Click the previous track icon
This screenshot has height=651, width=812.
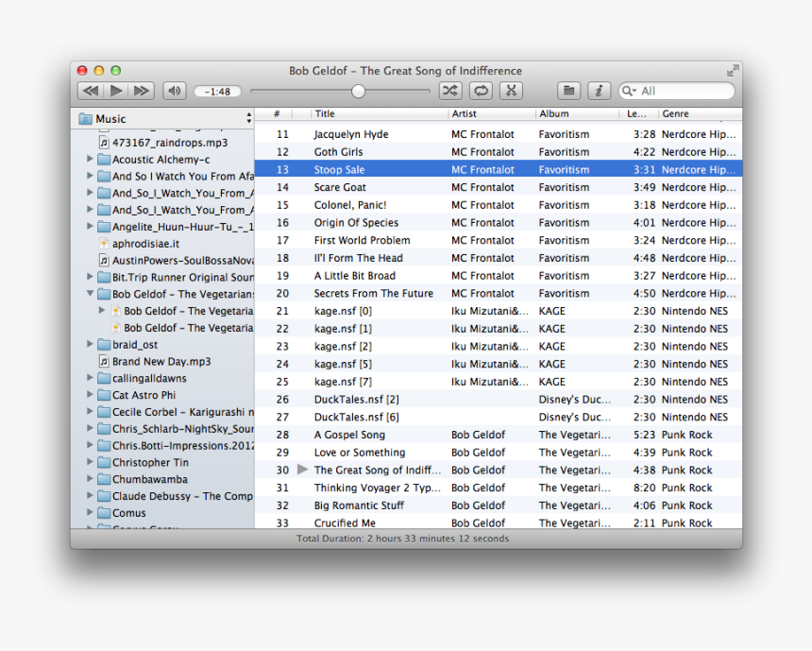[90, 90]
